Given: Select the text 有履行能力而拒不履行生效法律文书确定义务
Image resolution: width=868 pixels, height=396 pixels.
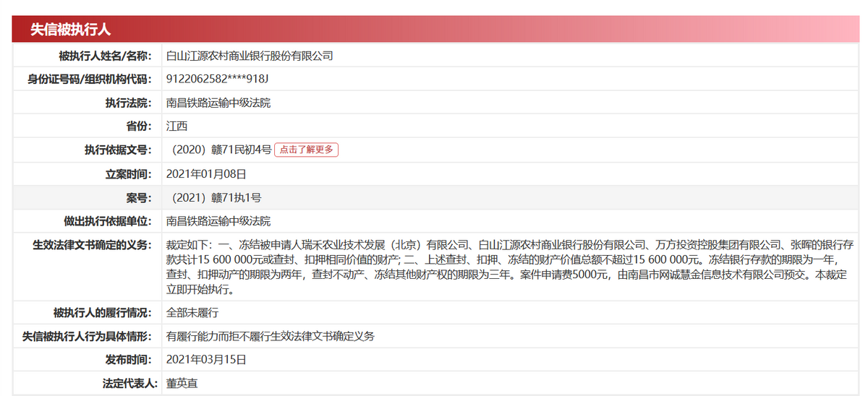Looking at the screenshot, I should [x=271, y=336].
